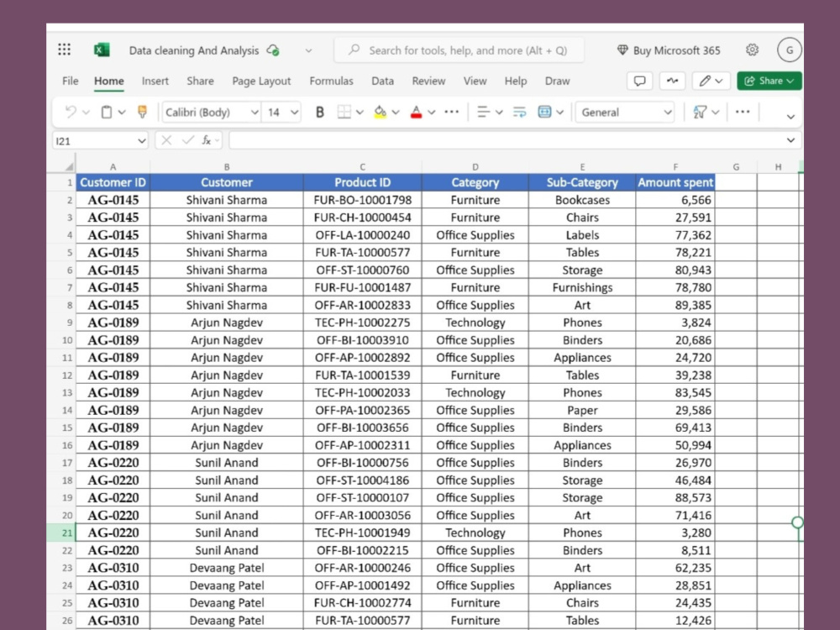Select cell with FUR-BO-10001798

(x=362, y=200)
